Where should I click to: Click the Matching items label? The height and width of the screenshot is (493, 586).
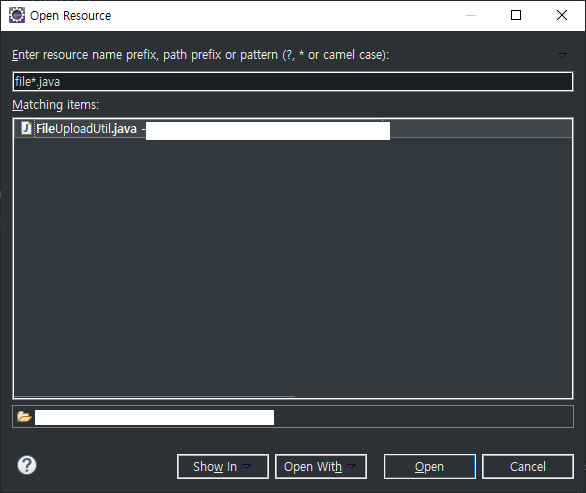[55, 105]
